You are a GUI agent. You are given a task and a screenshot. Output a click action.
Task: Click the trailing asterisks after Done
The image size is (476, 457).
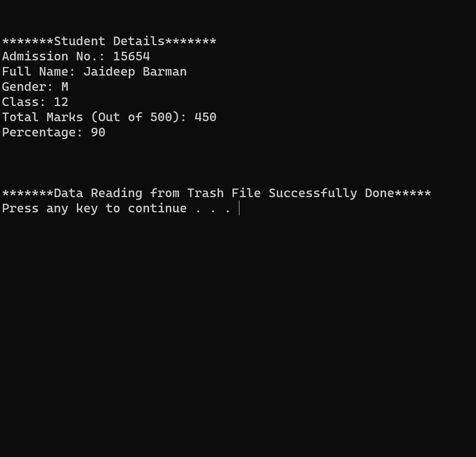pyautogui.click(x=413, y=193)
